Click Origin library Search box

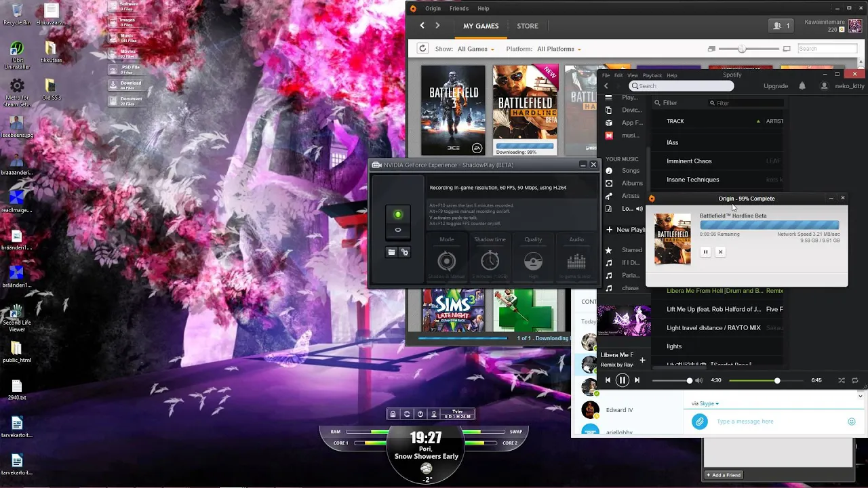(x=827, y=49)
